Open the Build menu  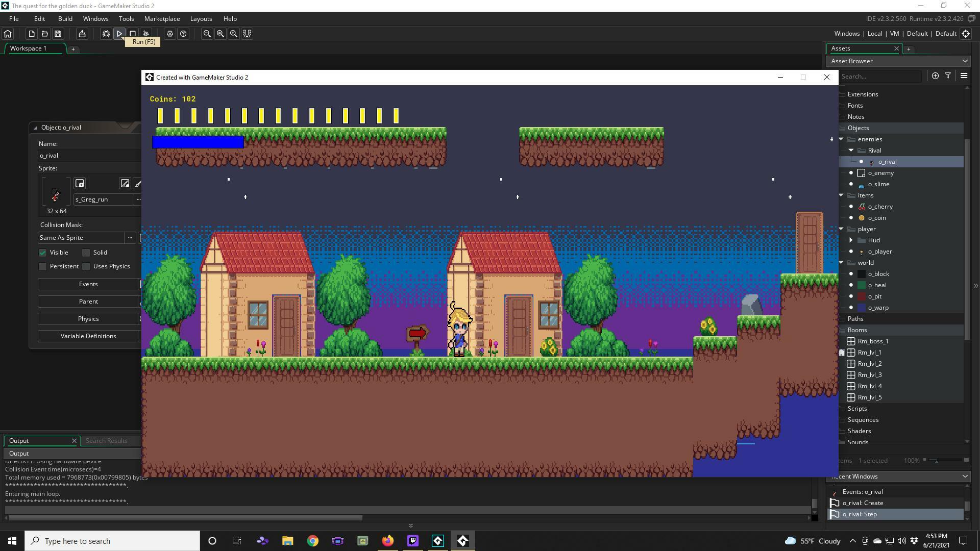tap(65, 19)
